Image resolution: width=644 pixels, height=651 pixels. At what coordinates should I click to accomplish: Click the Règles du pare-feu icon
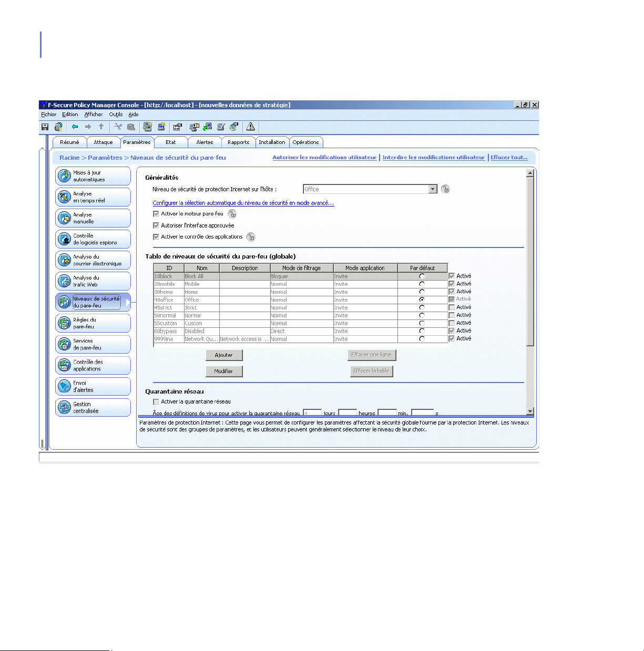coord(64,323)
